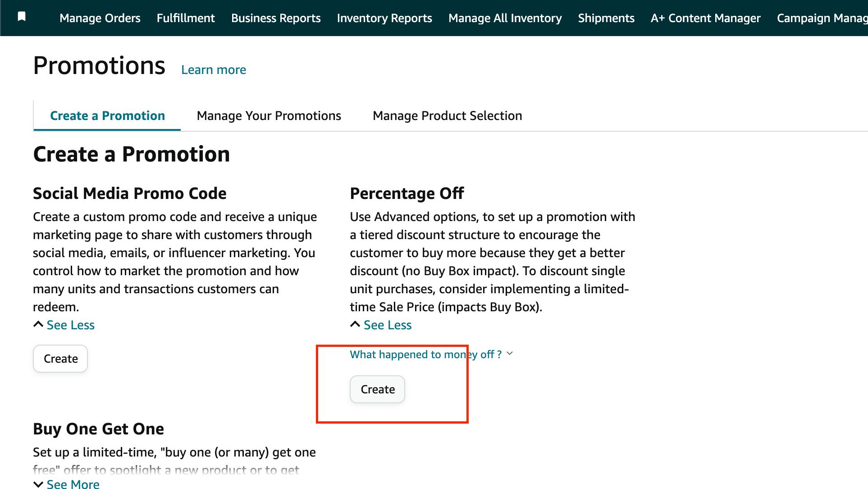Collapse Percentage Off description with See Less

387,325
